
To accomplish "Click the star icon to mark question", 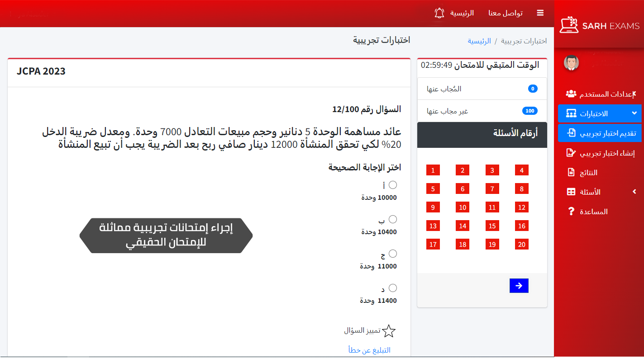I will 389,331.
